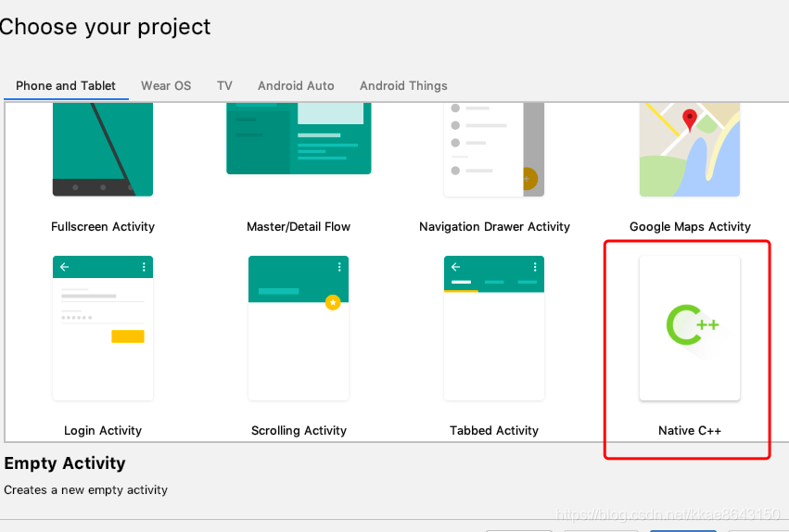
Task: Choose the Login Activity template thumbnail
Action: [x=103, y=328]
